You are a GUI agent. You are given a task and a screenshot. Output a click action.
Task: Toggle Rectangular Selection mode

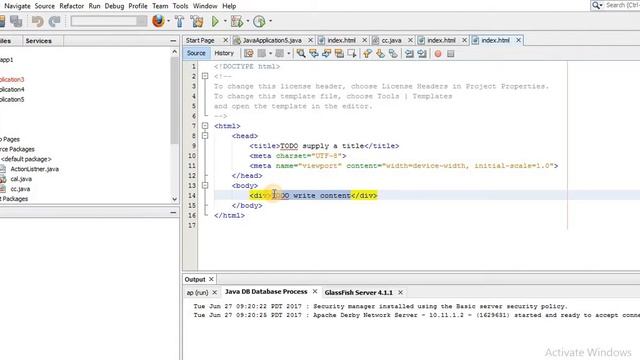352,53
